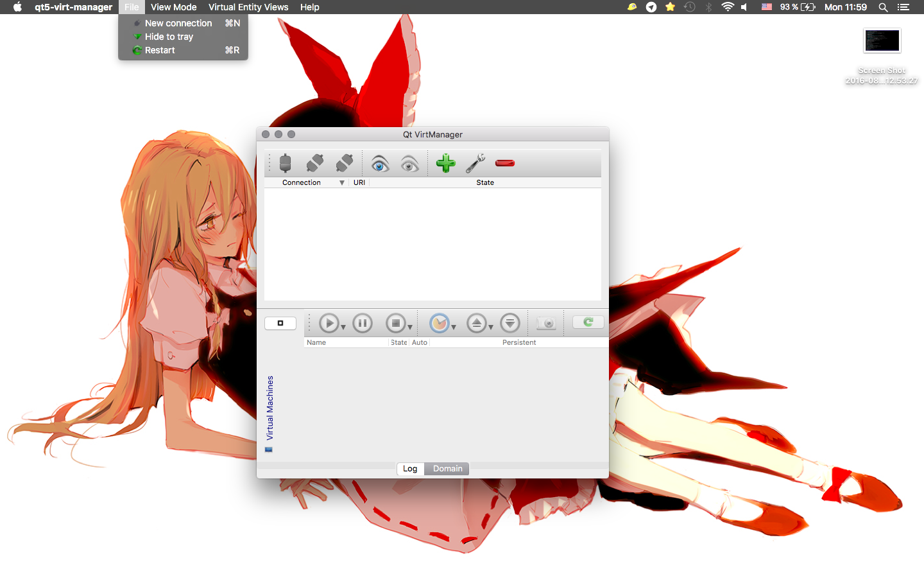Open the dropdown arrow beside Play button
The width and height of the screenshot is (924, 578).
coord(343,328)
